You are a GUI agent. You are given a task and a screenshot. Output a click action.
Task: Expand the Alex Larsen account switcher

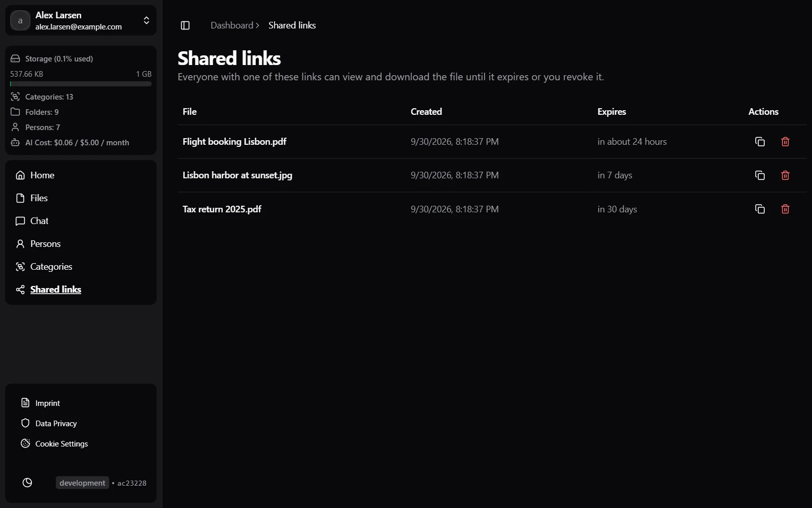click(x=146, y=20)
